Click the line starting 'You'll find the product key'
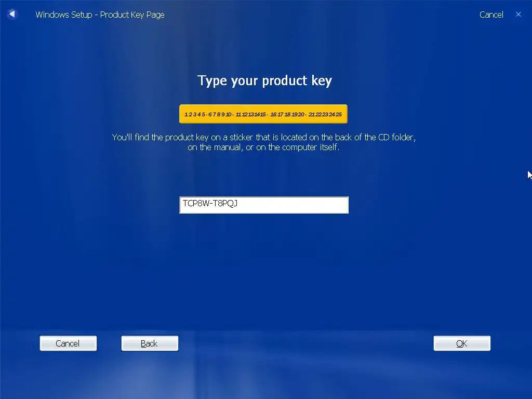The height and width of the screenshot is (399, 532). point(264,137)
